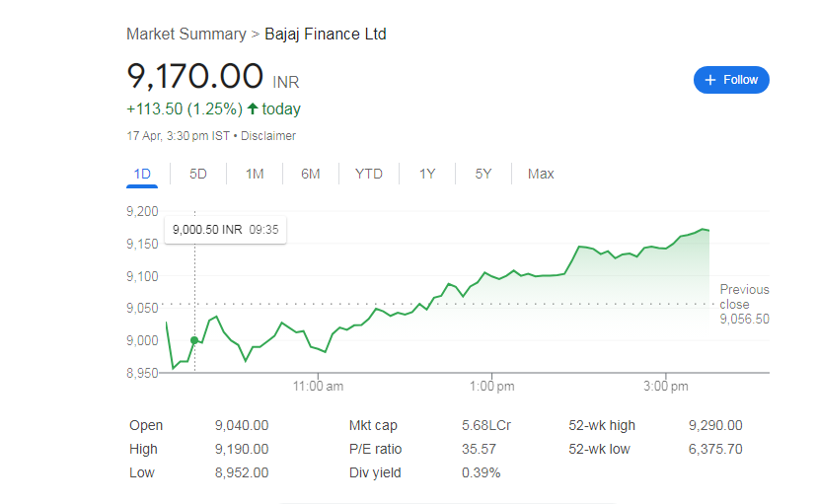Switch to the 1M range tab
Image resolution: width=817 pixels, height=504 pixels.
255,174
